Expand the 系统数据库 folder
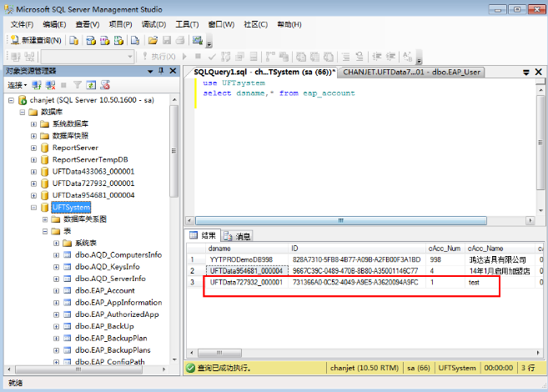Image resolution: width=548 pixels, height=392 pixels. tap(33, 124)
